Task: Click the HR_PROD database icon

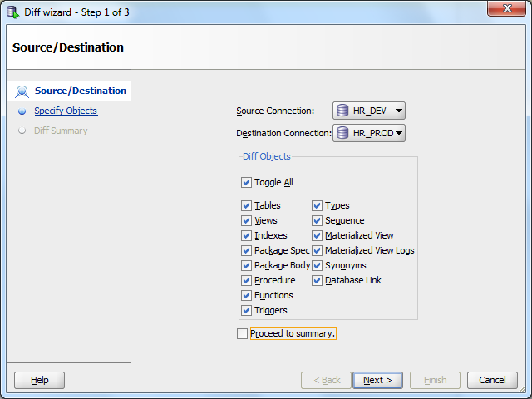Action: click(x=342, y=133)
